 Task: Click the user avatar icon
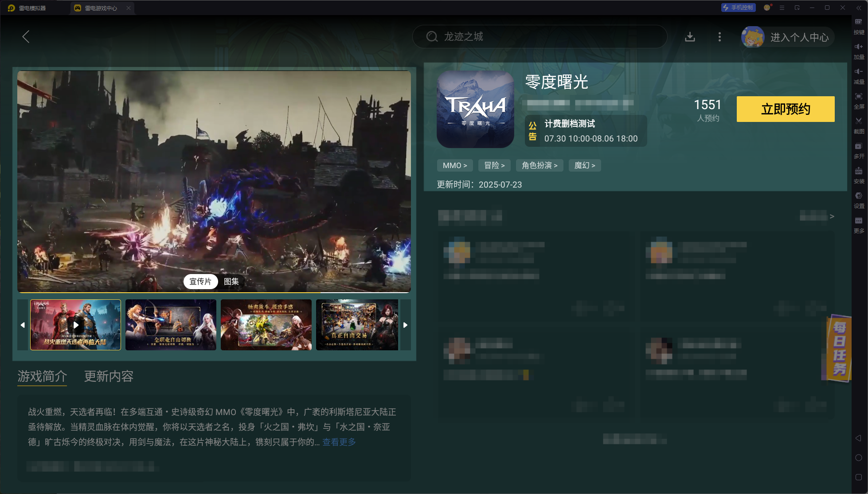coord(752,37)
